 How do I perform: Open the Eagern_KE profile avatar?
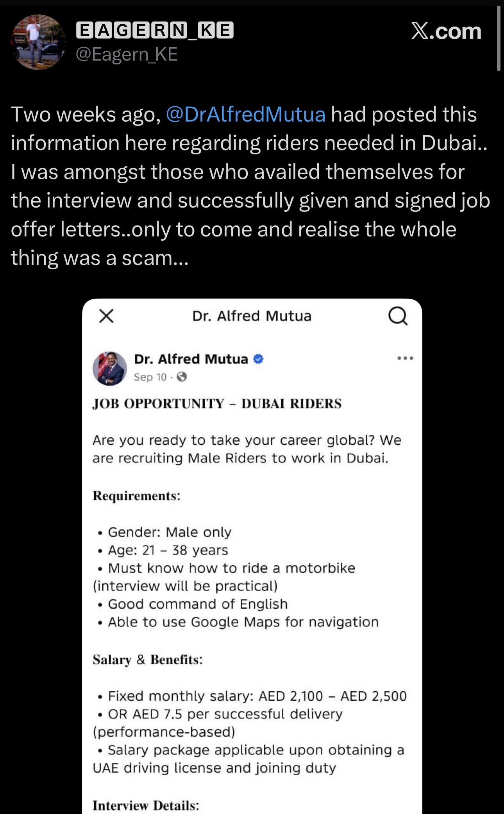(x=38, y=42)
